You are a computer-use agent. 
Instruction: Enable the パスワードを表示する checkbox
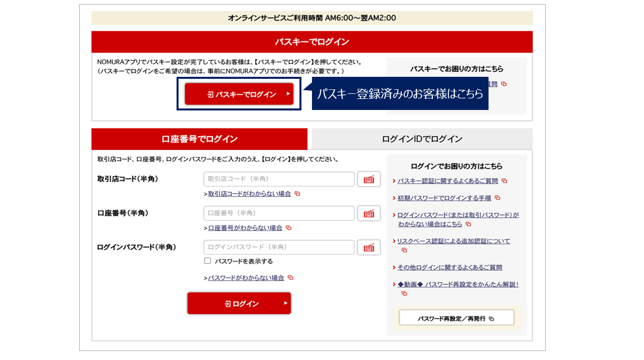208,261
